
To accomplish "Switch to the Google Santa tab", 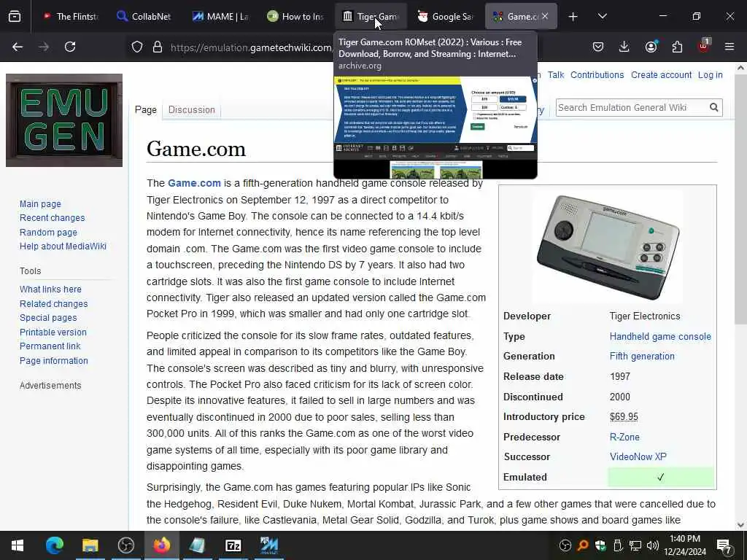I will point(446,16).
